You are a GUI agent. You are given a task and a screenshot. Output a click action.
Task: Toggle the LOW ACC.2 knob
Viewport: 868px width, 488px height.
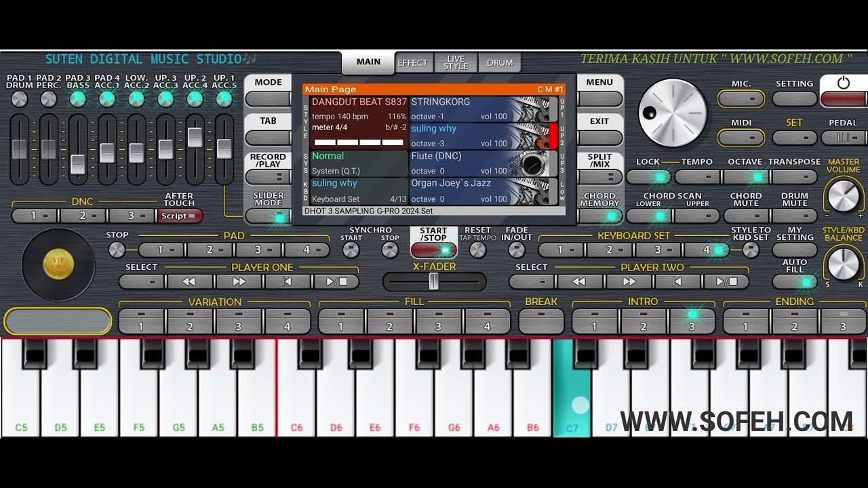click(136, 99)
